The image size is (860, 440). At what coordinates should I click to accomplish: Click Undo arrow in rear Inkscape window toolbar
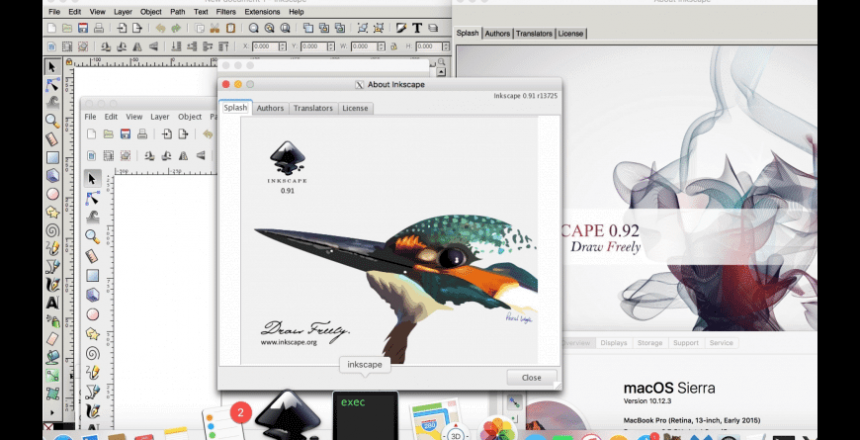[x=160, y=28]
